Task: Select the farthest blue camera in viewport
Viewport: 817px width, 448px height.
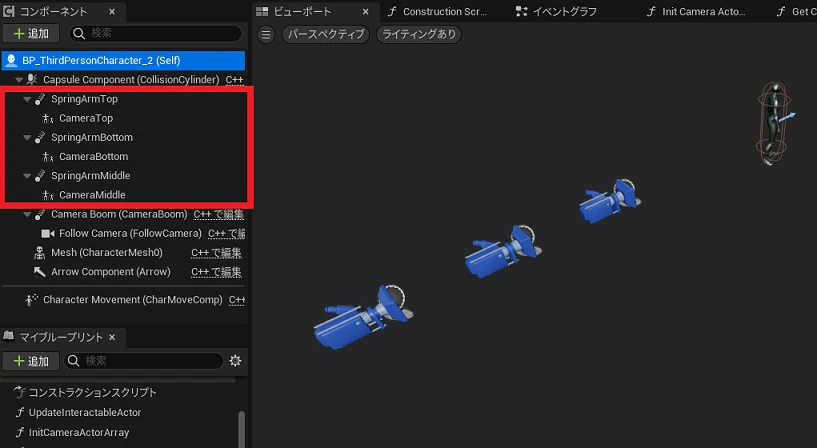Action: tap(610, 201)
